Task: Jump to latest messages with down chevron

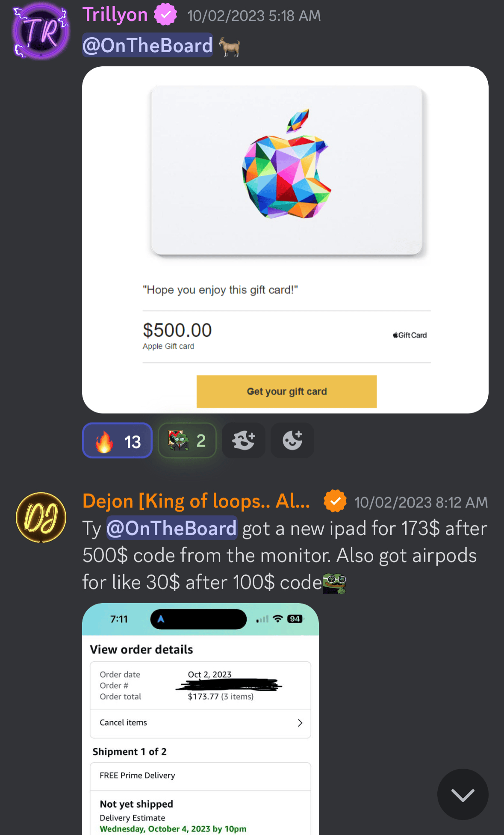Action: point(463,794)
